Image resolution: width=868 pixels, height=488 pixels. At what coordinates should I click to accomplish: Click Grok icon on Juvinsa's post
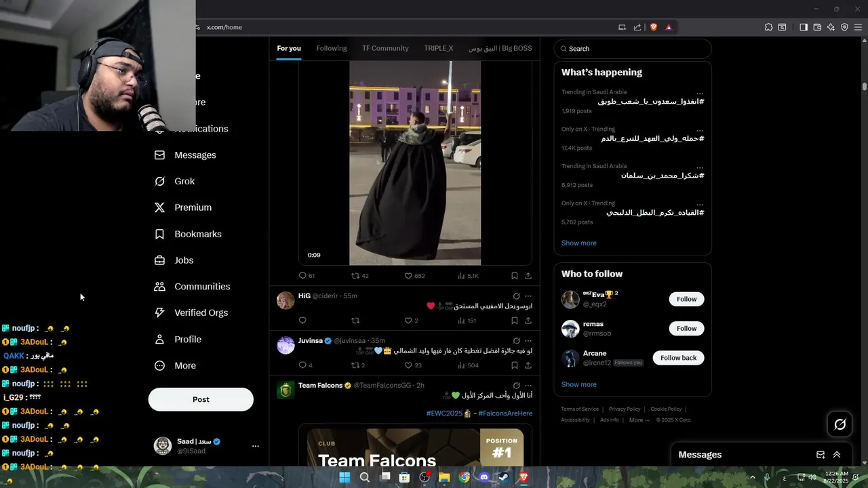[516, 341]
